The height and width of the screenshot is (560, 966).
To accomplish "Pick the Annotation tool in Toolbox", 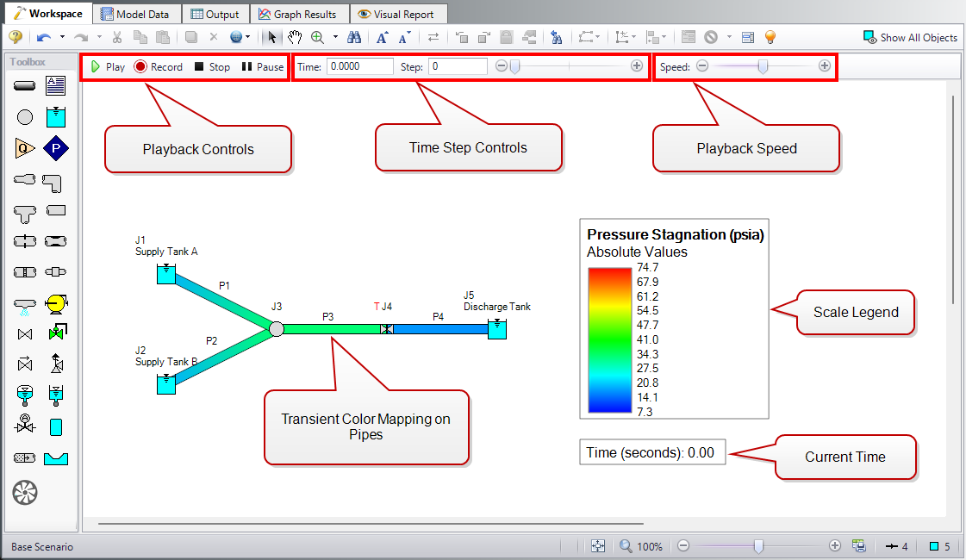I will tap(56, 85).
